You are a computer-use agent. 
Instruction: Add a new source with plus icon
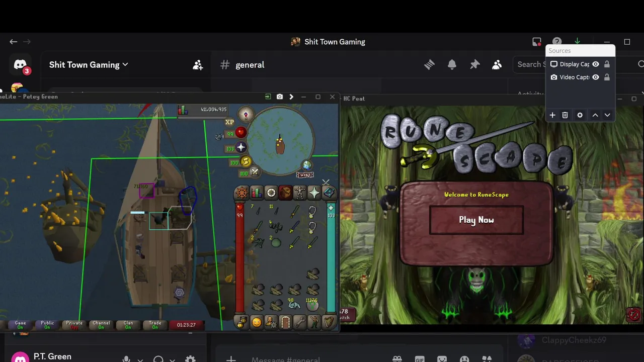pos(552,115)
